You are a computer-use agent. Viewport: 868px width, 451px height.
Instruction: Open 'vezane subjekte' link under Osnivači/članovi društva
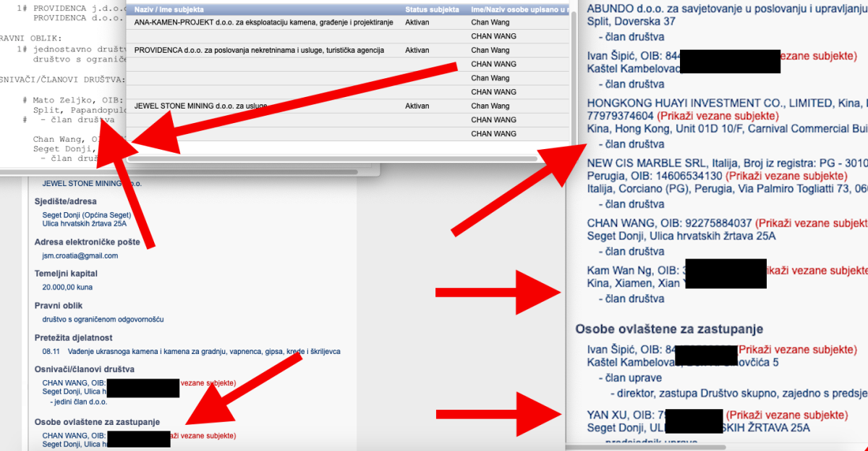pos(208,383)
